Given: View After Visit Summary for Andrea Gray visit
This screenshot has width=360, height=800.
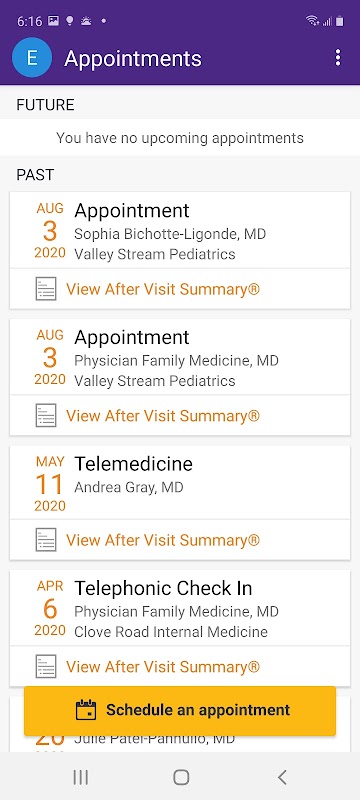Looking at the screenshot, I should tap(163, 540).
